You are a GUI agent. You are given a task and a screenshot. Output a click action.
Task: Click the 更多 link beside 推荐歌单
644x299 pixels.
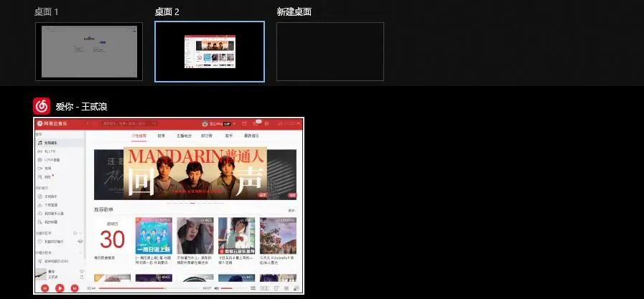pos(291,210)
